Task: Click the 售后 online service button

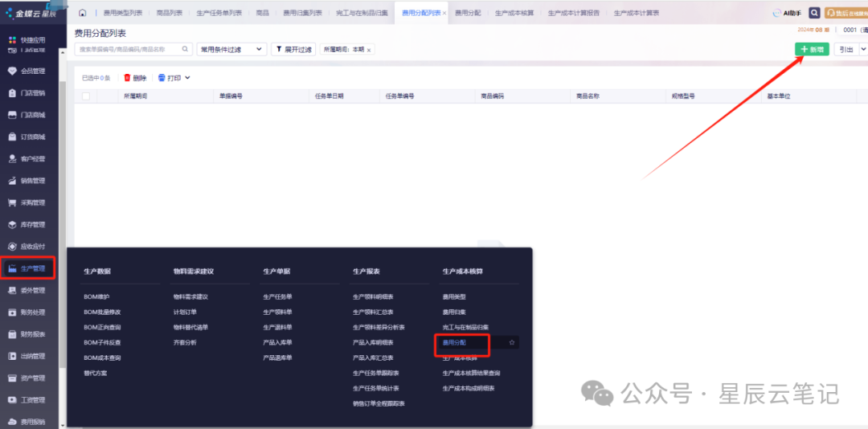Action: (x=846, y=13)
